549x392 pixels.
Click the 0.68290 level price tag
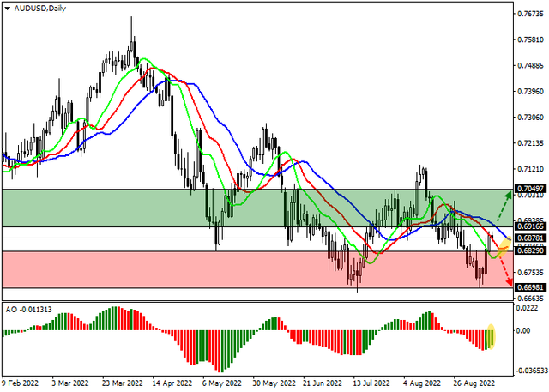530,250
